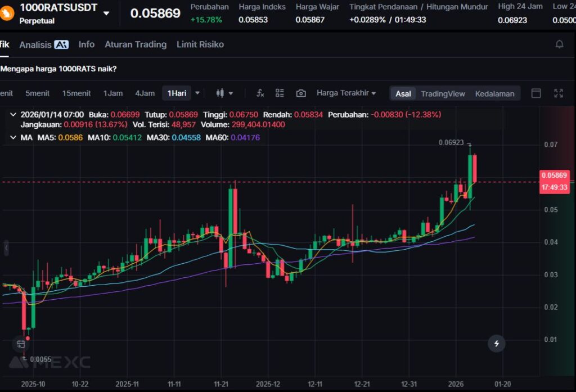
Task: Take a chart snapshot with camera icon
Action: point(301,93)
